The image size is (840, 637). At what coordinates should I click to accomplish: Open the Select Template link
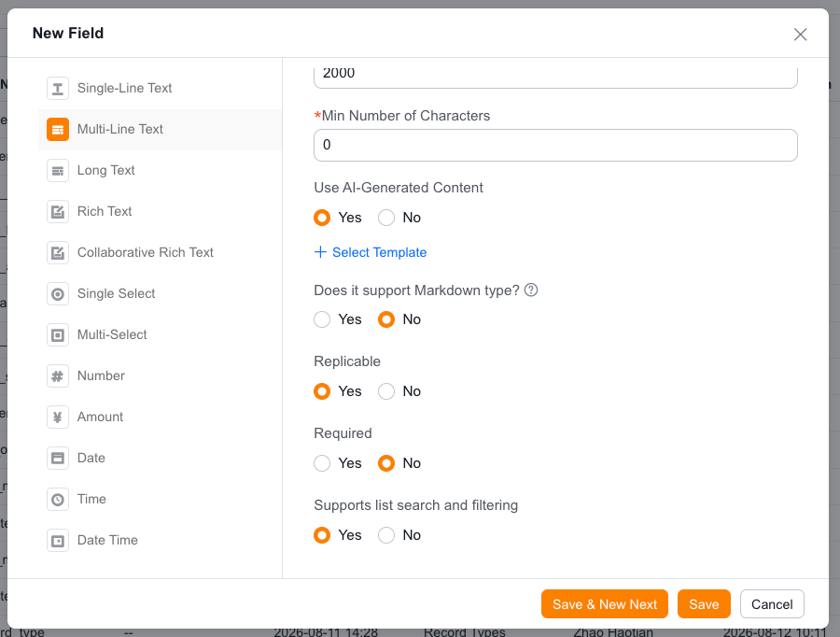click(379, 252)
